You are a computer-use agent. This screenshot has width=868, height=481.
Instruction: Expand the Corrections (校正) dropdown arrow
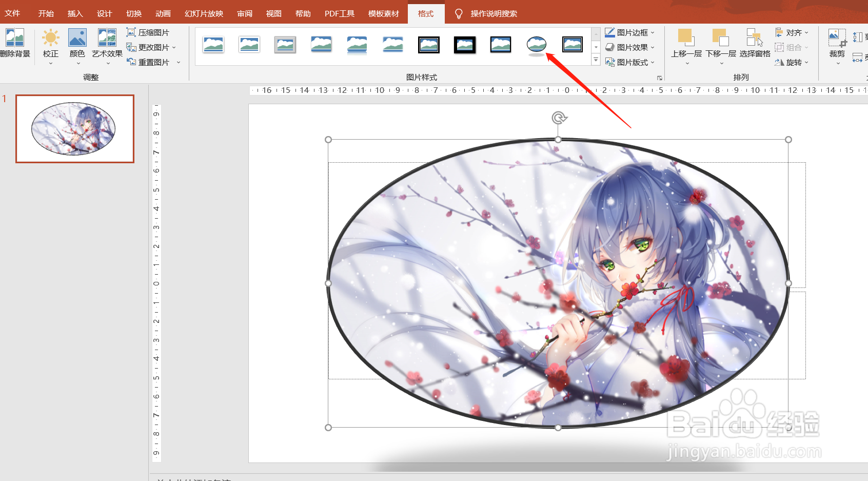(x=51, y=64)
